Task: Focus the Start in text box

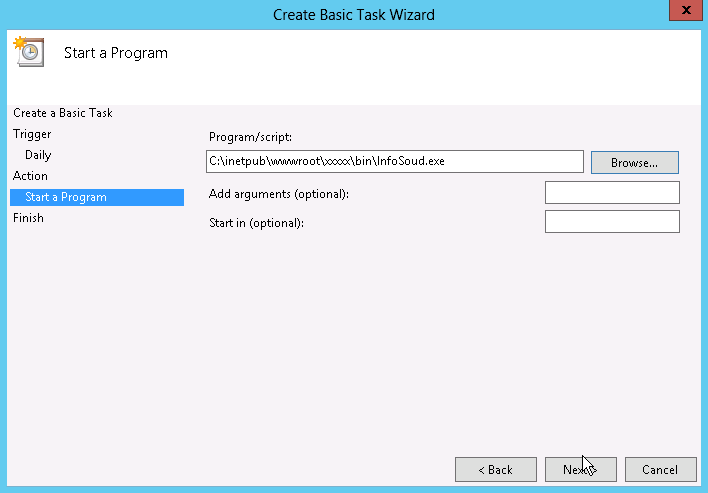Action: [612, 221]
